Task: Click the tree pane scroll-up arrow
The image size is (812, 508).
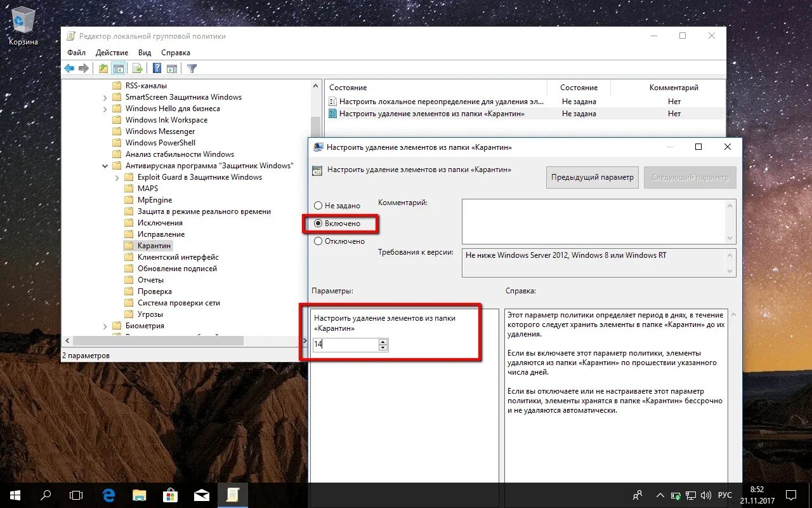Action: click(x=316, y=86)
